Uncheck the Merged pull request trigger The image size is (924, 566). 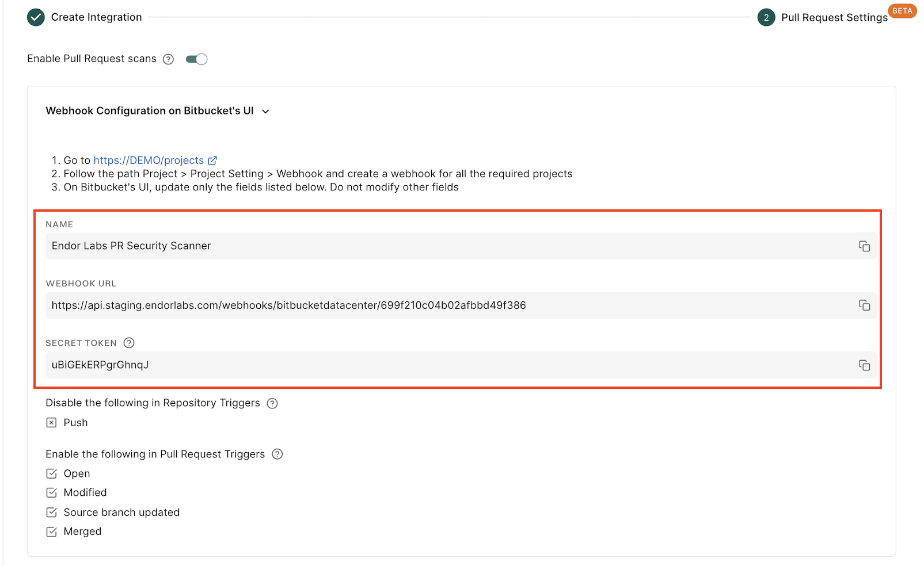[x=52, y=531]
